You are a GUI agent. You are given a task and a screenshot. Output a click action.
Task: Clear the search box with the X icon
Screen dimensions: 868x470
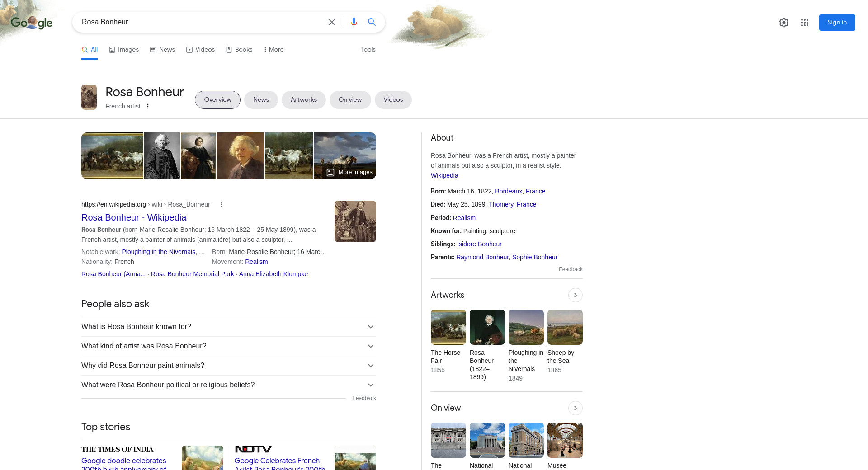point(331,22)
